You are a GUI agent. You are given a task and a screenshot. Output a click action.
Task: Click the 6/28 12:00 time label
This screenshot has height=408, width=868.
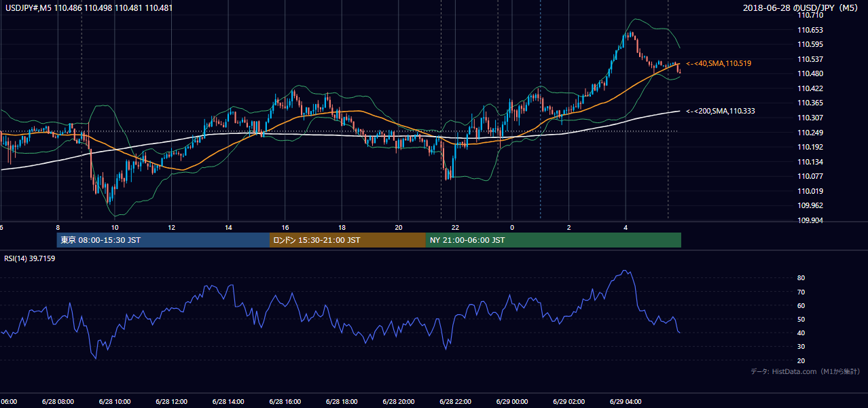171,402
